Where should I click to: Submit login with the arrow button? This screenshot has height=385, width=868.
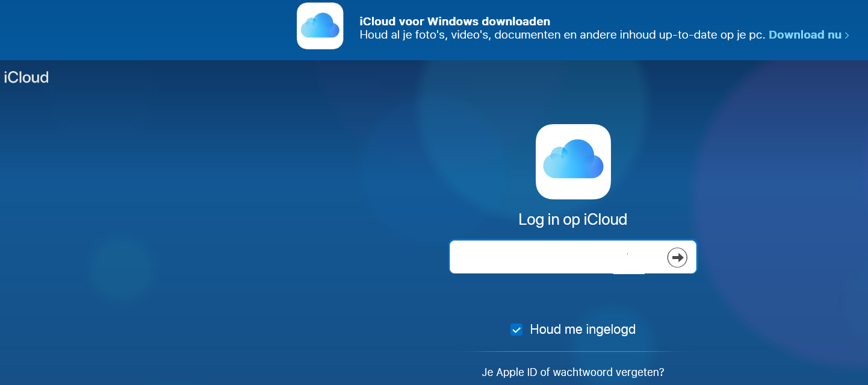677,257
